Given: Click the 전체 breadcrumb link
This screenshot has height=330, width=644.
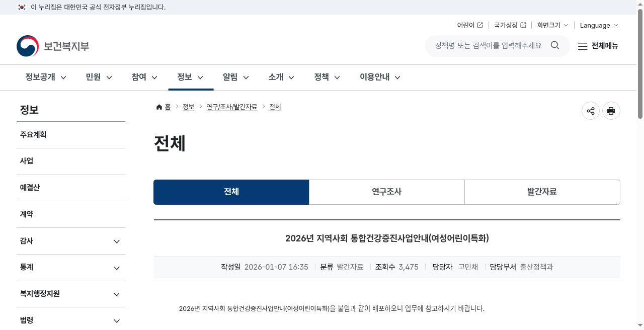Looking at the screenshot, I should [275, 107].
